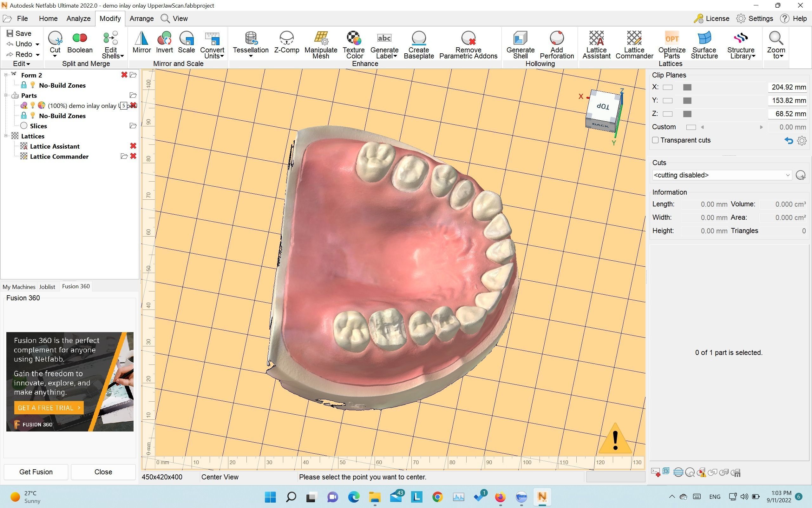This screenshot has height=508, width=812.
Task: Click the folder icon on the Slices row
Action: (x=133, y=126)
